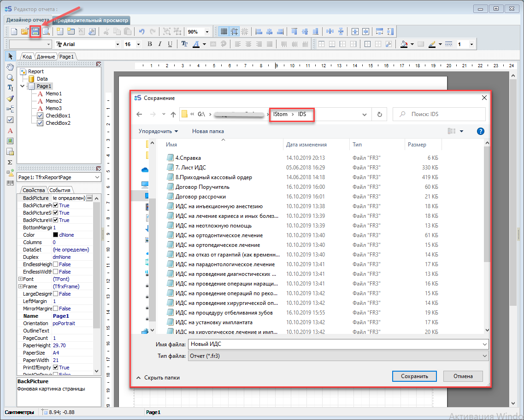Select the Hand tool in left toolbar
524x420 pixels.
pyautogui.click(x=10, y=67)
